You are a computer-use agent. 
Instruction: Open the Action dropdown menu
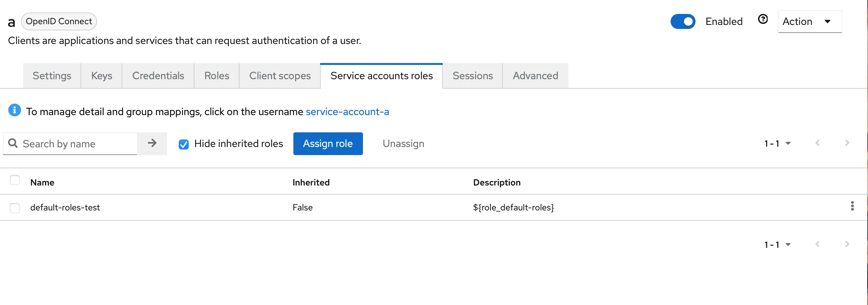pos(809,22)
